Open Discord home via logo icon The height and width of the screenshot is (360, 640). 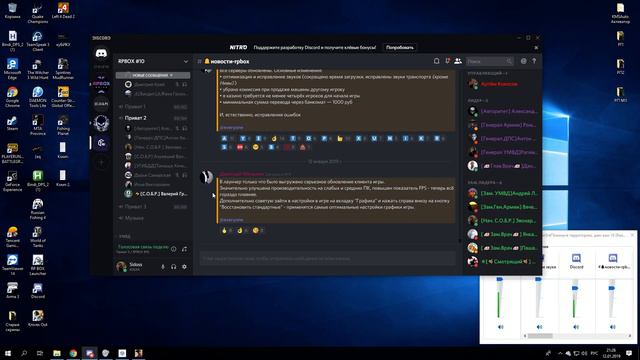[101, 53]
